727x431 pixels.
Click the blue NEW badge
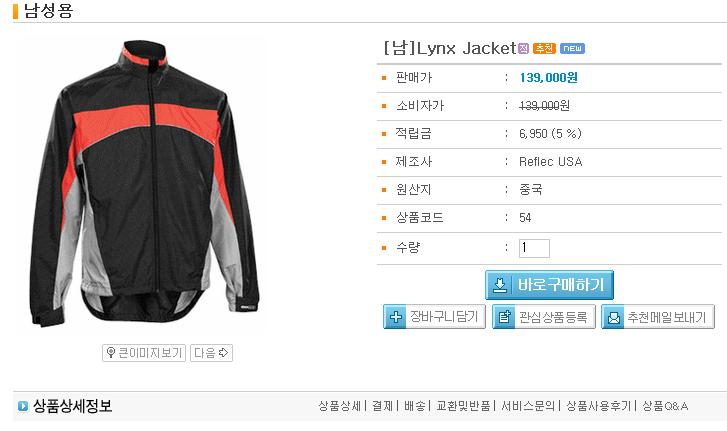[573, 48]
